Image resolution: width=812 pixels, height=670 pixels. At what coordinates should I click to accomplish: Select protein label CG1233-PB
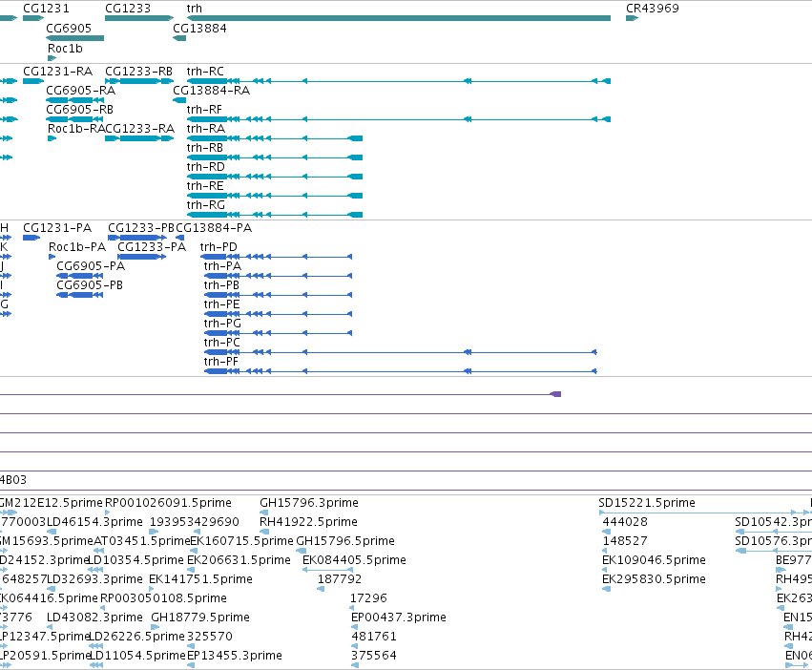pyautogui.click(x=141, y=228)
